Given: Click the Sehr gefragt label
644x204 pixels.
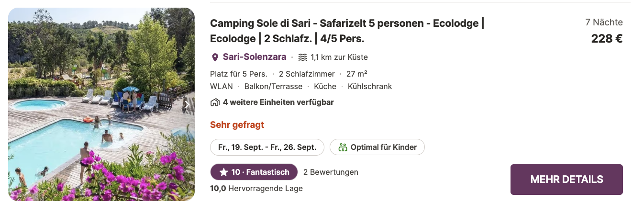Looking at the screenshot, I should coord(237,125).
